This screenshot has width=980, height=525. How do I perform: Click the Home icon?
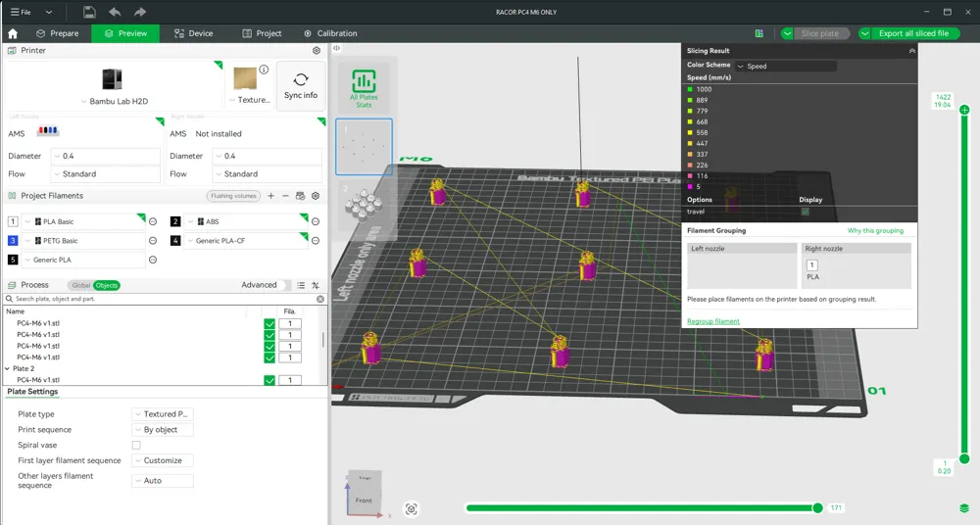tap(13, 33)
